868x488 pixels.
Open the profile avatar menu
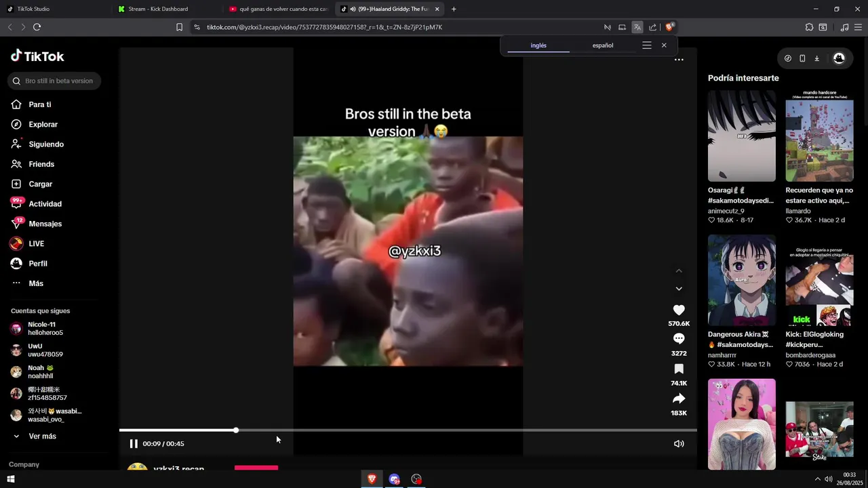[839, 58]
